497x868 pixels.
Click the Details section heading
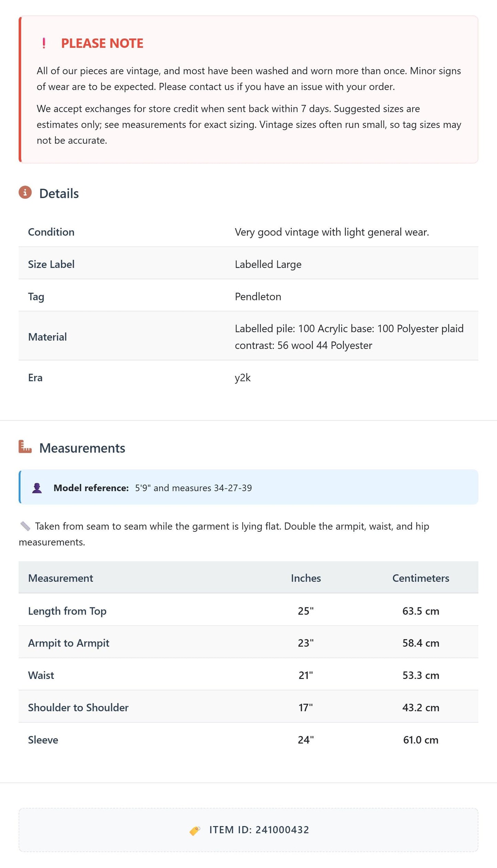click(59, 194)
